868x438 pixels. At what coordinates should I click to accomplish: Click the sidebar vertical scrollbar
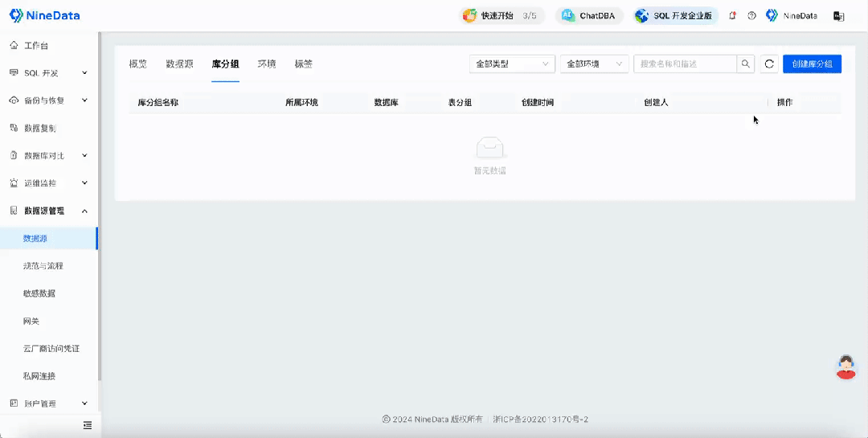pyautogui.click(x=100, y=206)
